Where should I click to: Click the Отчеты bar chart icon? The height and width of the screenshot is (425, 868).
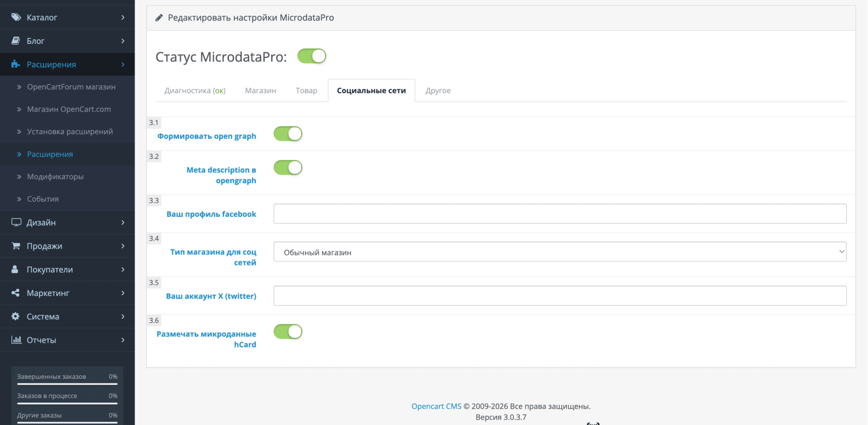(x=16, y=340)
